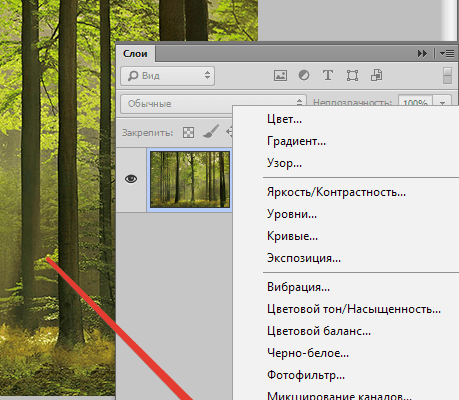Image resolution: width=459 pixels, height=400 pixels.
Task: Select Яркость/Контрастность... adjustment
Action: 336,192
